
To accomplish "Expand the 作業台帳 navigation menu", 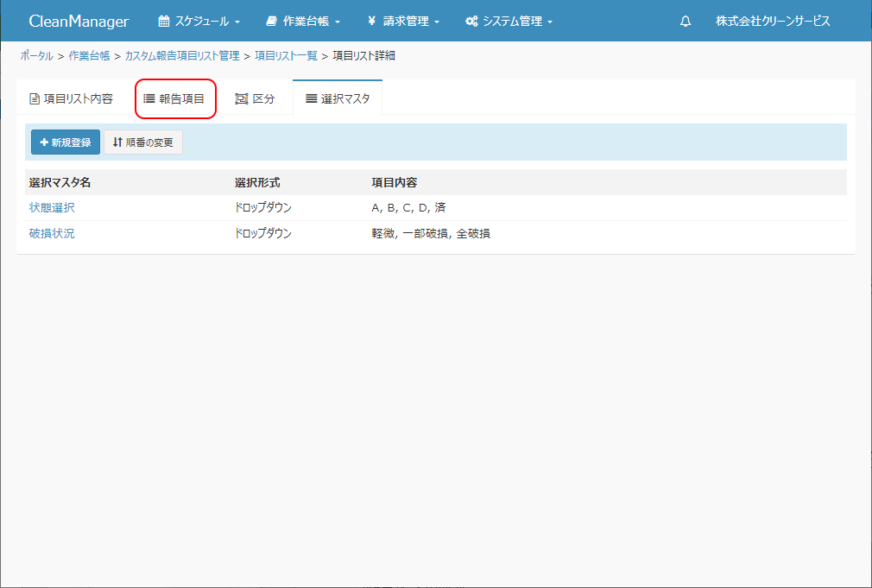I will [x=303, y=22].
